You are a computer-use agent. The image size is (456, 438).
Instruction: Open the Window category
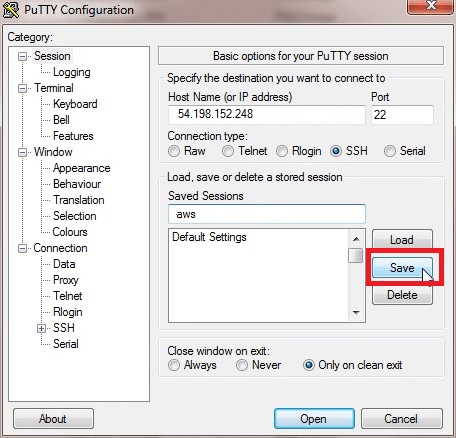[53, 152]
